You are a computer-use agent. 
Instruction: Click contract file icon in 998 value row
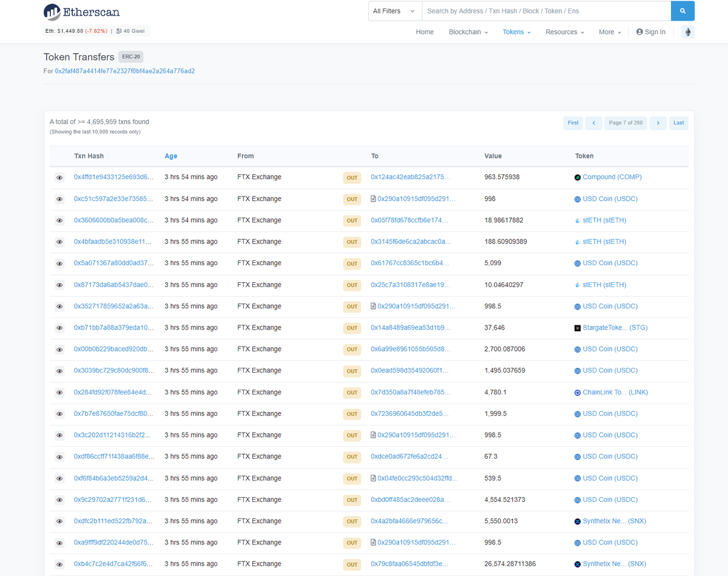click(374, 199)
